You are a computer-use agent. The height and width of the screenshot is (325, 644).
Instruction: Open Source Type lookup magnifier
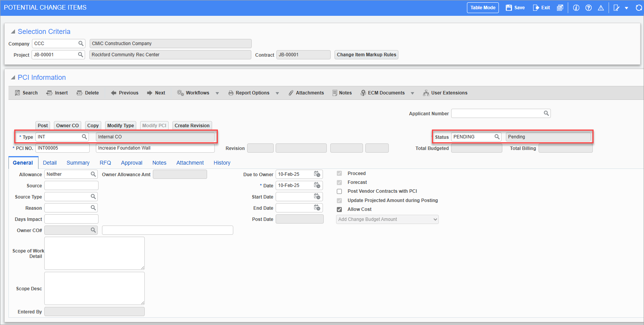point(93,197)
